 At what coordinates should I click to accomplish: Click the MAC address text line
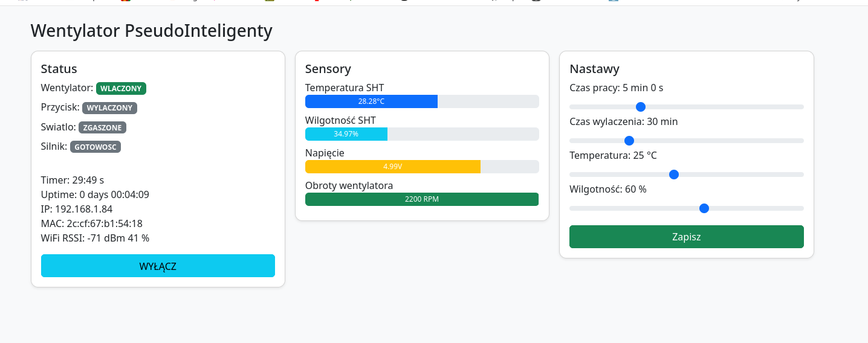pos(91,223)
